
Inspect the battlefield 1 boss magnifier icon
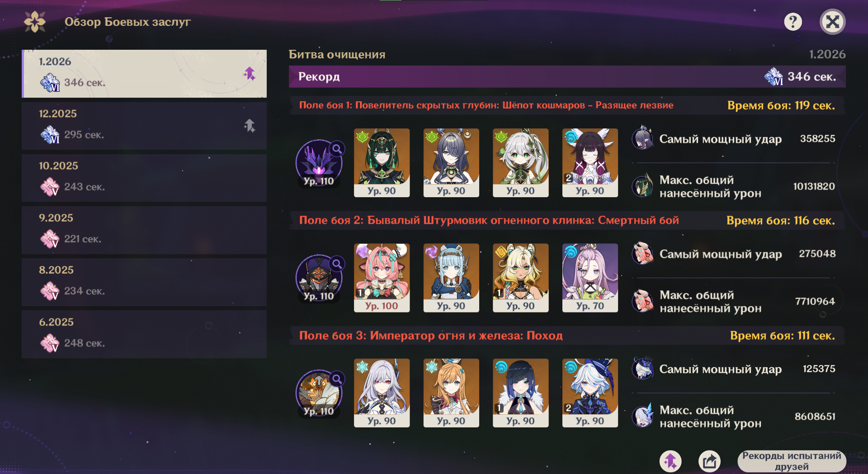coord(337,148)
